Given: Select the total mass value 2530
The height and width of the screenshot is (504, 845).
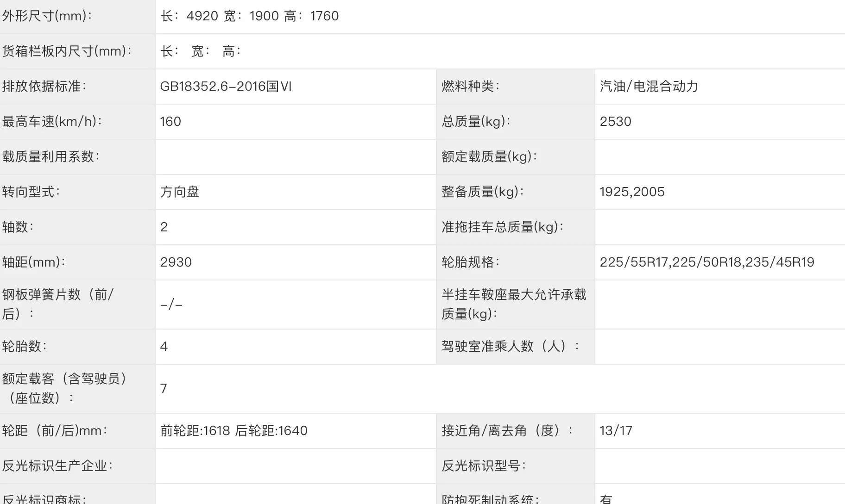Looking at the screenshot, I should pyautogui.click(x=615, y=122).
